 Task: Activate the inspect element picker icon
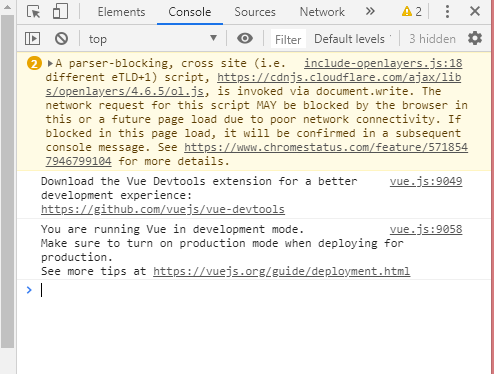(x=33, y=12)
